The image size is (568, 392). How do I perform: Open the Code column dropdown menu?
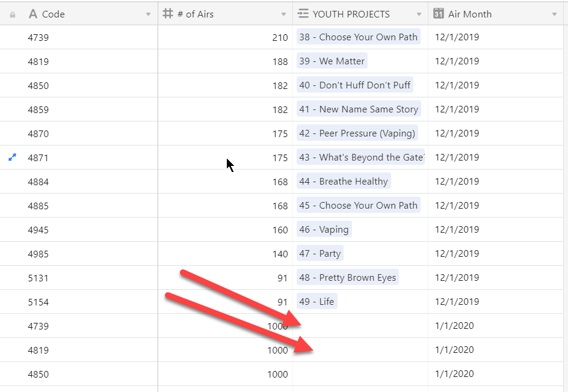click(148, 14)
